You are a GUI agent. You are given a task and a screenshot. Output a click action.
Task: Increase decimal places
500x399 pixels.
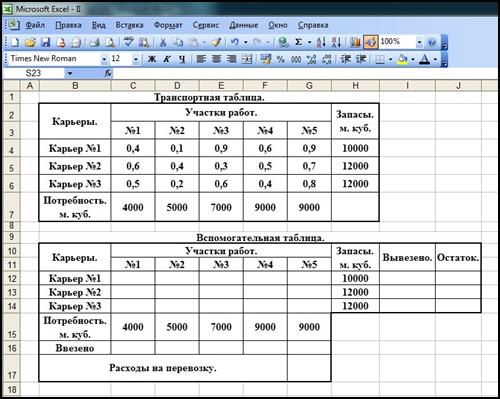point(311,59)
